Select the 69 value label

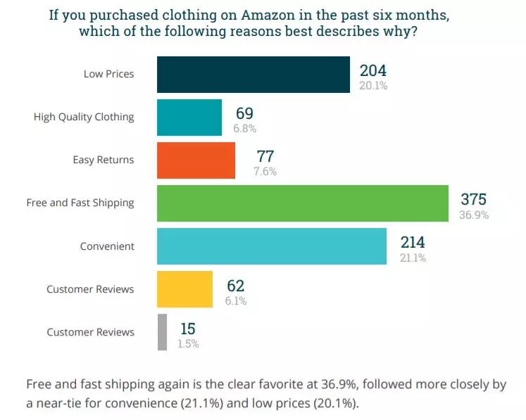(244, 113)
